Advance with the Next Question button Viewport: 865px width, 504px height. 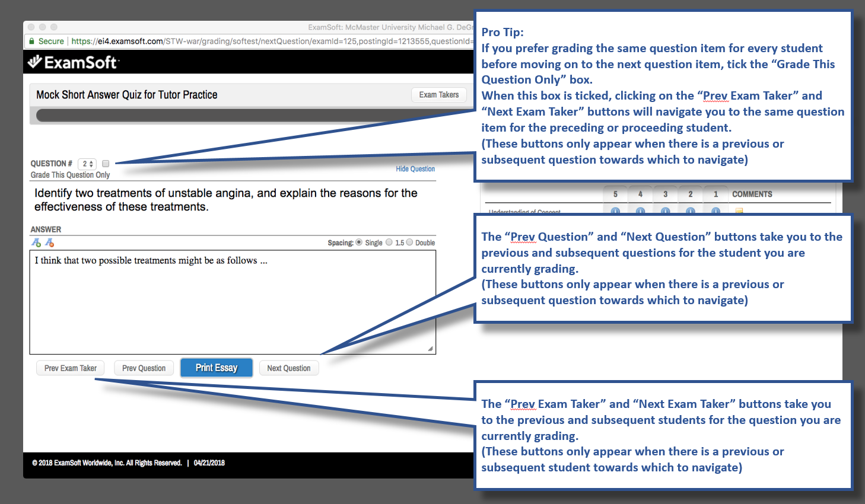[289, 368]
